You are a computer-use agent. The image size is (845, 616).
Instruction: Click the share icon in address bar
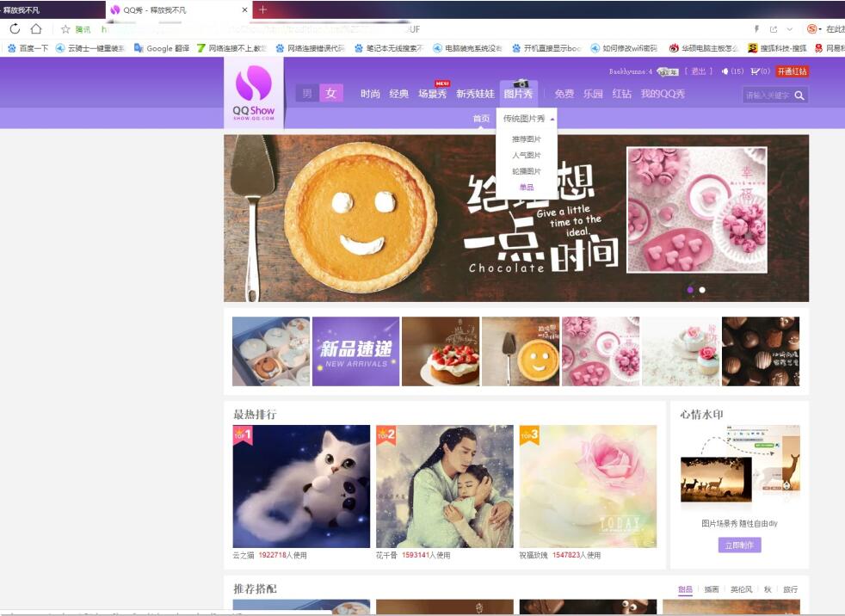(774, 29)
